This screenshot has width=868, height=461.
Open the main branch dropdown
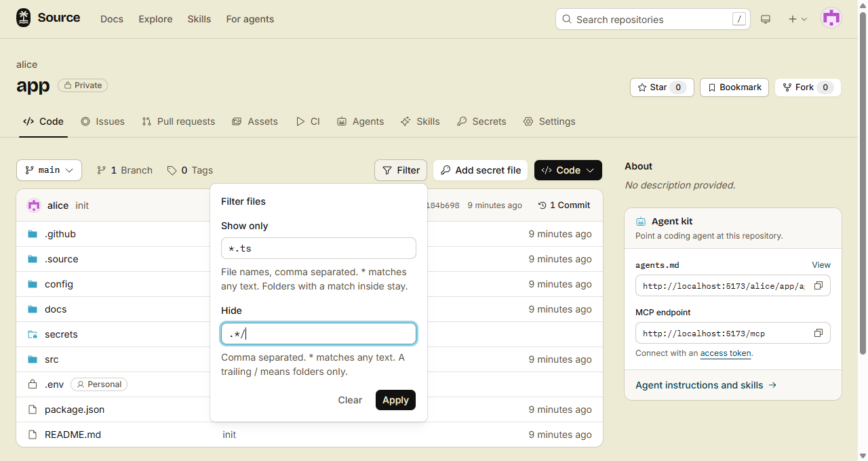coord(49,170)
